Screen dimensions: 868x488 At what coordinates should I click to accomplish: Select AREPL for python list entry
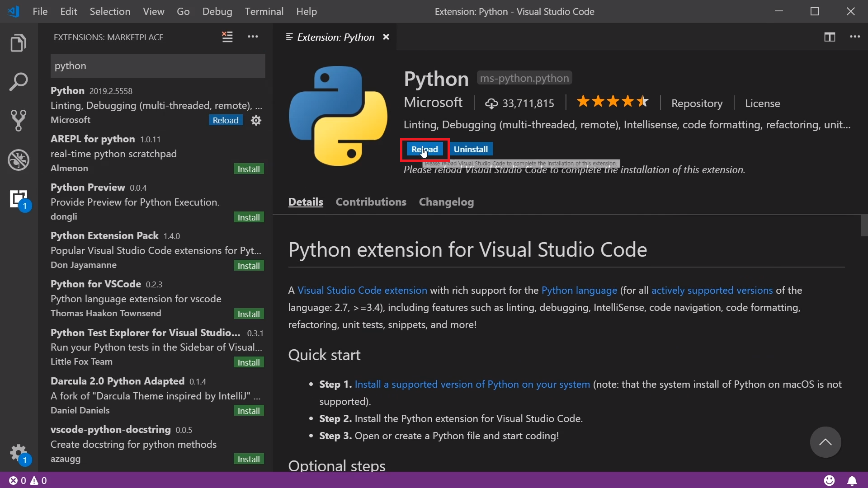pos(156,154)
